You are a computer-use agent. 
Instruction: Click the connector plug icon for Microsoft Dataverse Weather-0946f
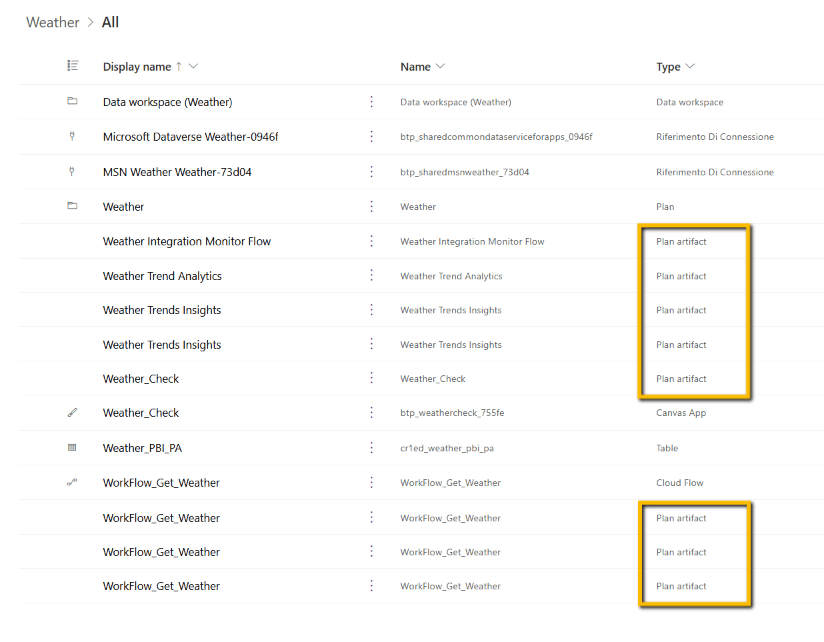click(x=72, y=137)
